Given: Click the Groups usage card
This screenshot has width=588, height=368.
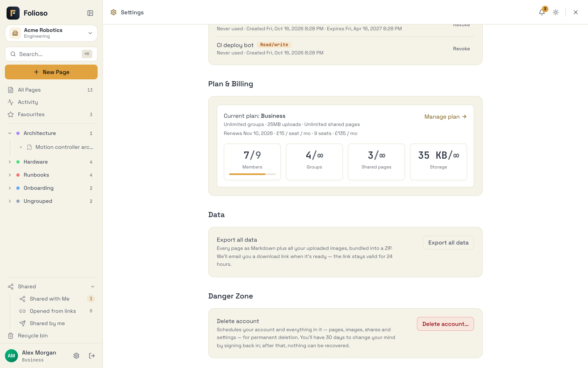Looking at the screenshot, I should point(314,162).
